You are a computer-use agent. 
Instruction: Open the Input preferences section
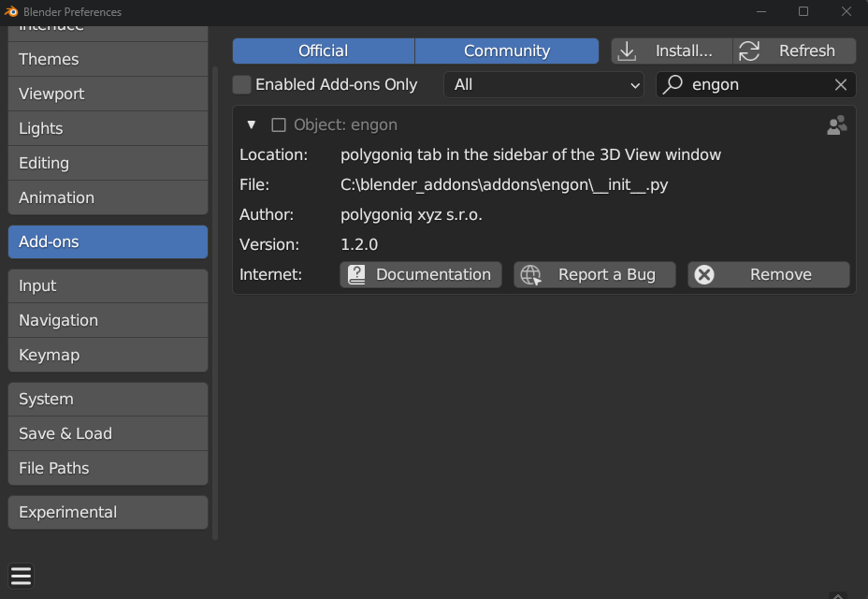click(x=108, y=285)
